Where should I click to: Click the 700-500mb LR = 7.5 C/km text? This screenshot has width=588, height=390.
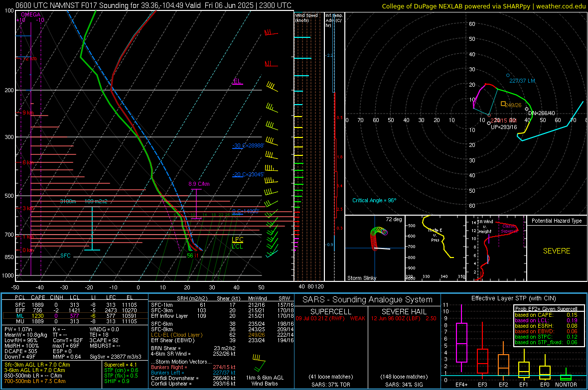tap(35, 381)
